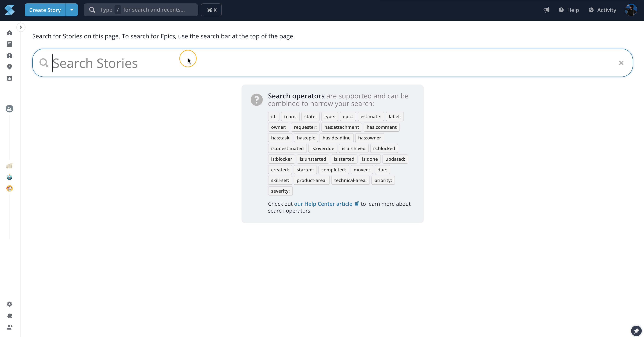Image resolution: width=644 pixels, height=337 pixels.
Task: Insert the requester: search operator
Action: pos(305,127)
